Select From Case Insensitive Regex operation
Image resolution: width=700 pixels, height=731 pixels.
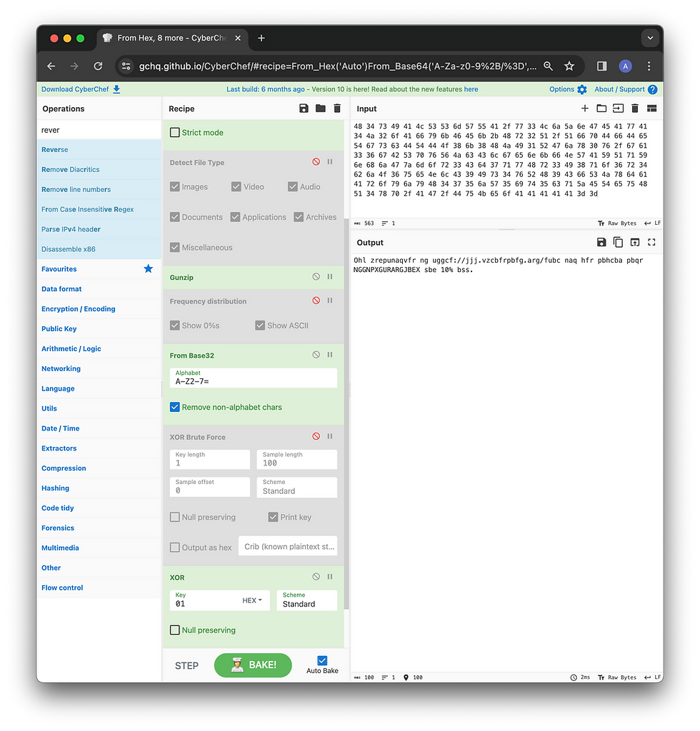pyautogui.click(x=99, y=209)
